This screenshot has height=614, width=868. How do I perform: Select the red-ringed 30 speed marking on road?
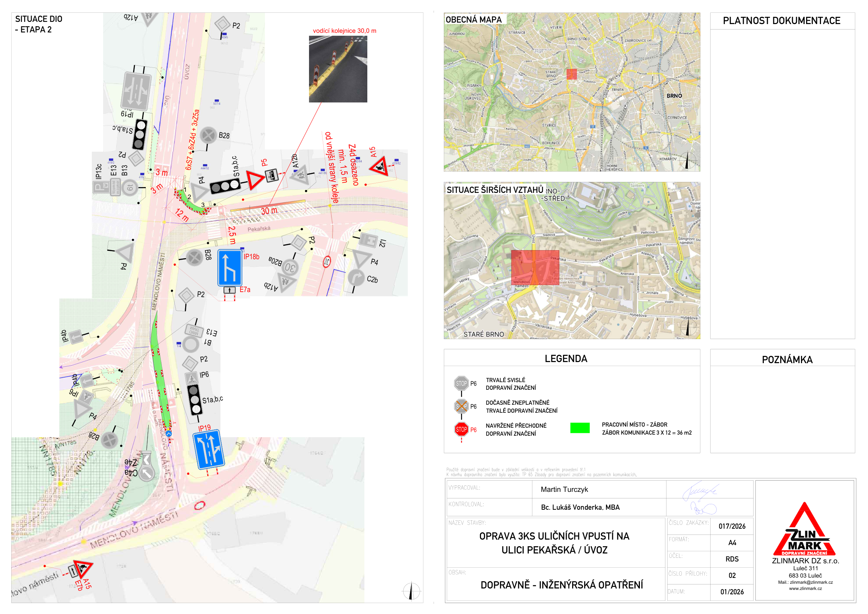(327, 261)
